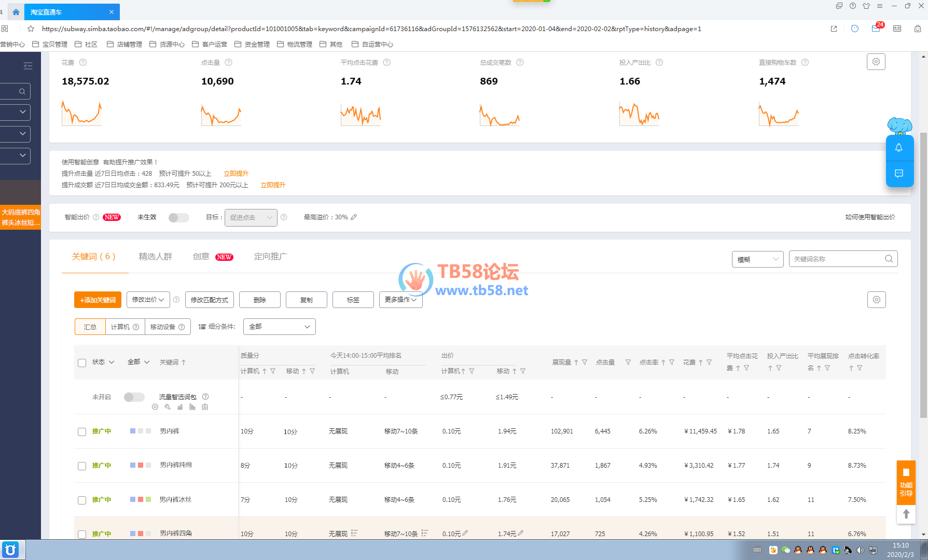The width and height of the screenshot is (928, 560).
Task: Open 修改出价 dropdown button
Action: [148, 300]
